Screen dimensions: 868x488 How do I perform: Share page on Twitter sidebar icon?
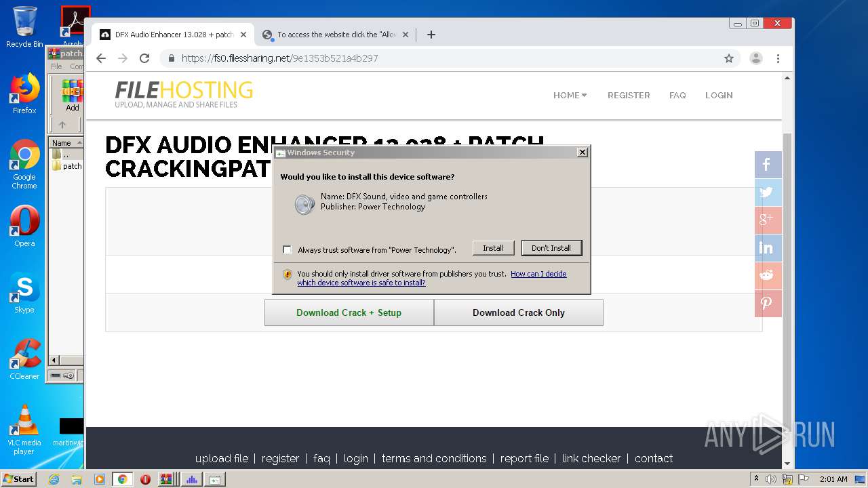tap(768, 192)
